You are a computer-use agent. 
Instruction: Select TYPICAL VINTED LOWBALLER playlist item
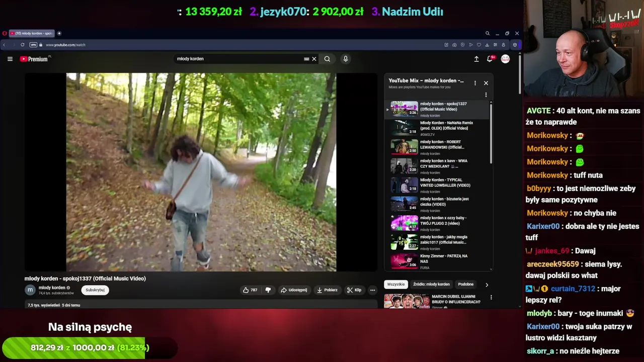pyautogui.click(x=437, y=185)
